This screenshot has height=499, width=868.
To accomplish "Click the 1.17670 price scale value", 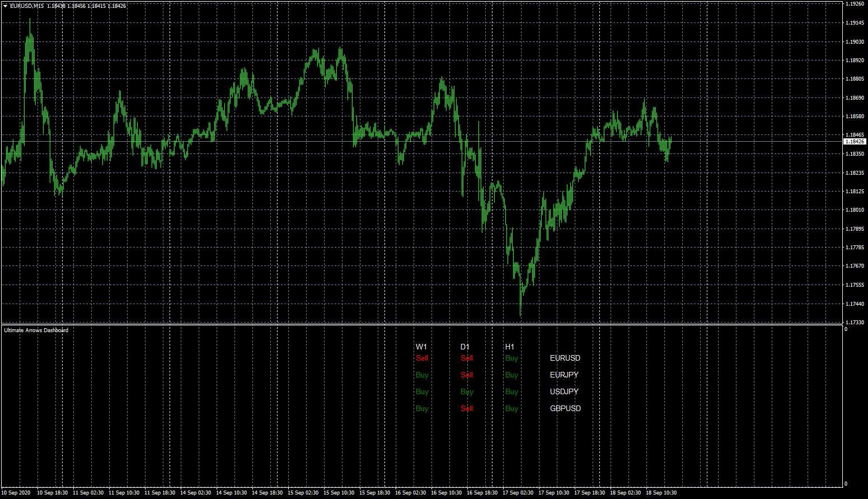I will click(x=855, y=266).
